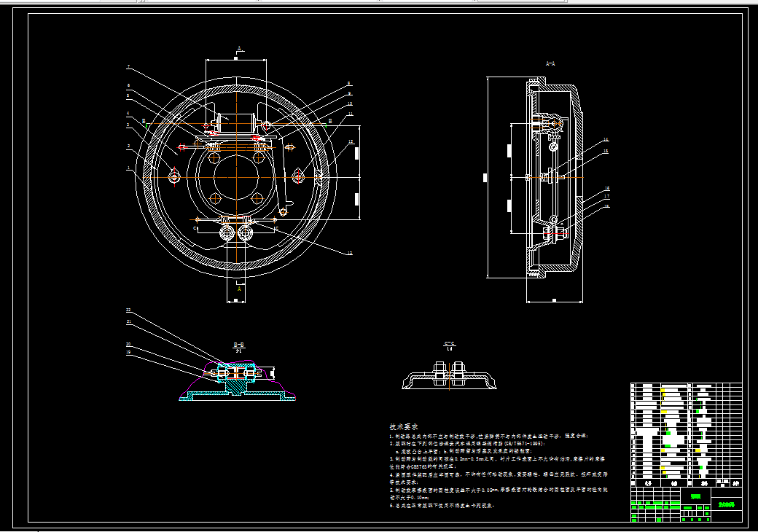Select the top A cutting-plane label

[239, 48]
